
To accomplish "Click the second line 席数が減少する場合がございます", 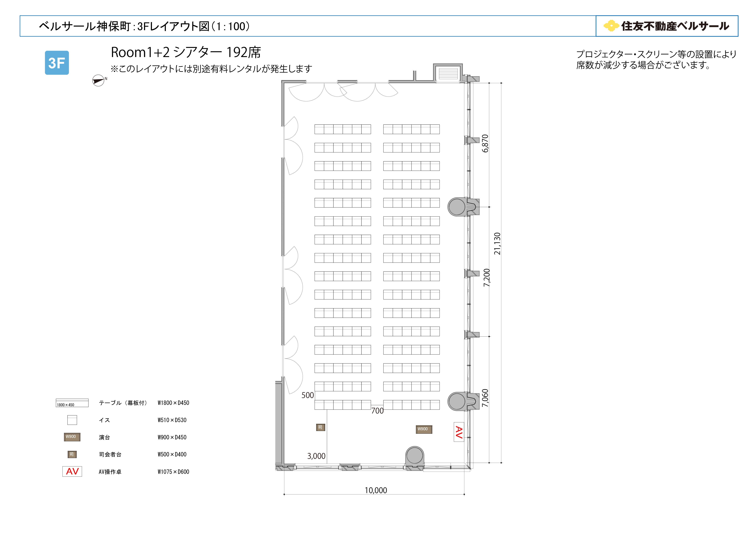I will (644, 65).
